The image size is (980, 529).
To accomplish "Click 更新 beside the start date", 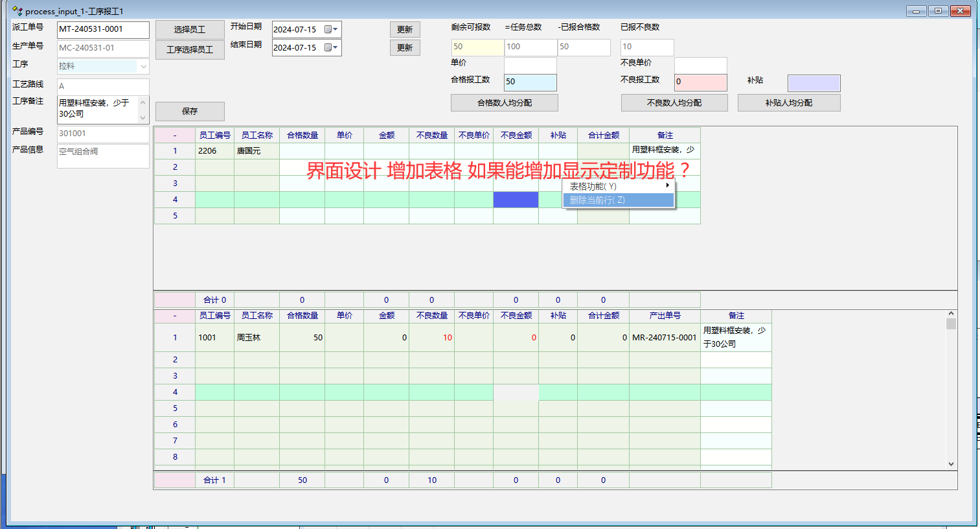I will pyautogui.click(x=405, y=29).
